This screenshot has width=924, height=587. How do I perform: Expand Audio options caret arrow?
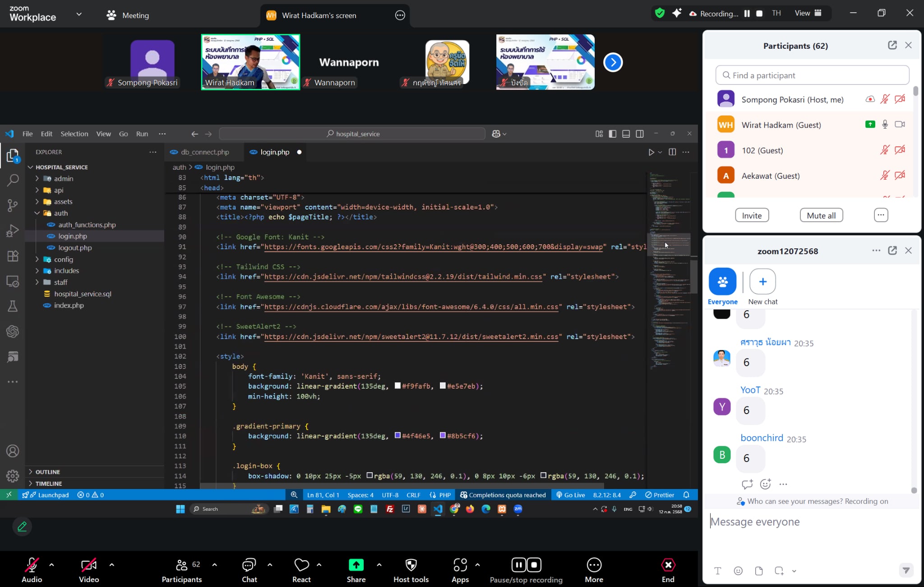tap(51, 564)
